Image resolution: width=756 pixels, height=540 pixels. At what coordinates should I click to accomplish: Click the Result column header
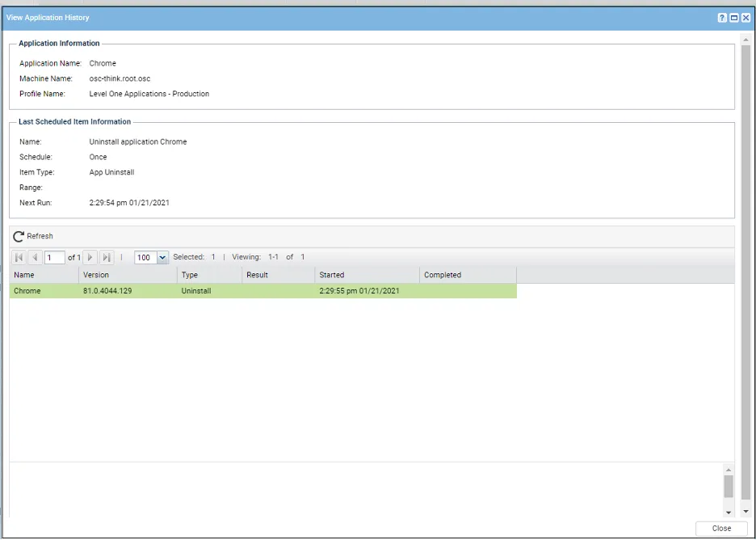point(277,275)
